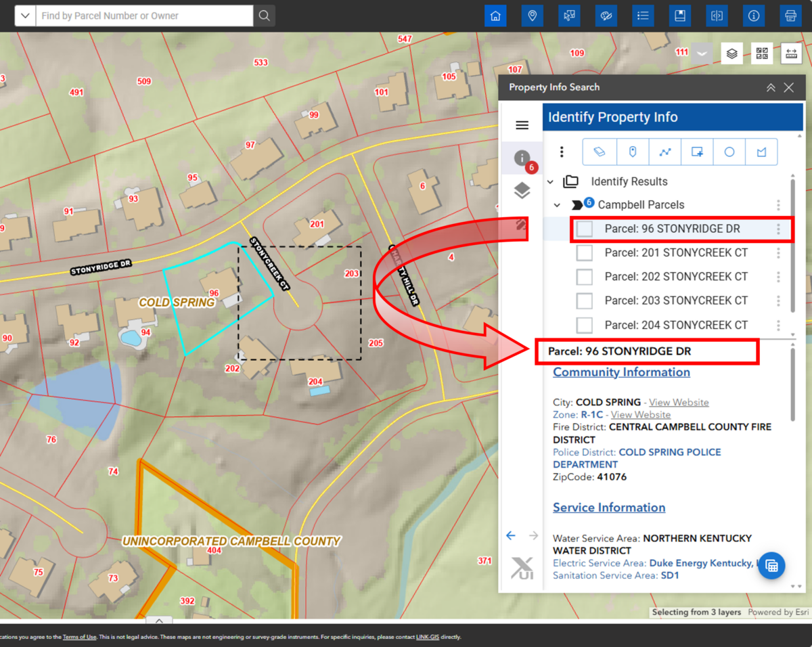Collapse the gray chevron widget button on map
Image resolution: width=812 pixels, height=647 pixels.
pyautogui.click(x=702, y=53)
